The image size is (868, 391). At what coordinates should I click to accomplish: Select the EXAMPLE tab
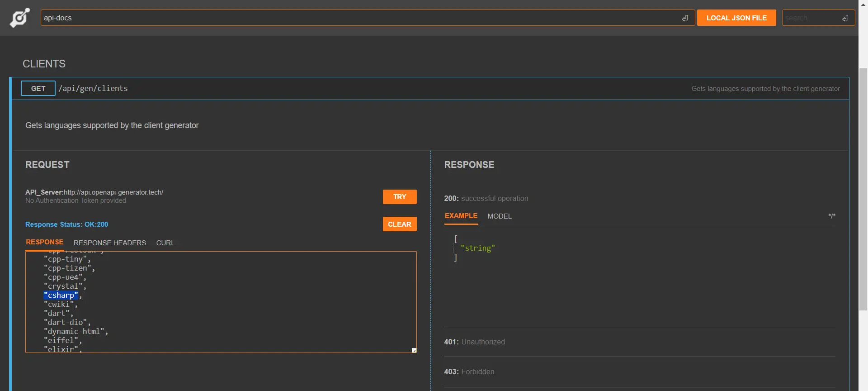[461, 216]
